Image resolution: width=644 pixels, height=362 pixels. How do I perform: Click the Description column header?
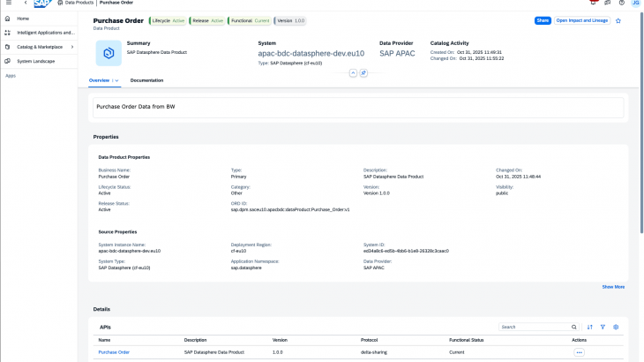pos(196,340)
